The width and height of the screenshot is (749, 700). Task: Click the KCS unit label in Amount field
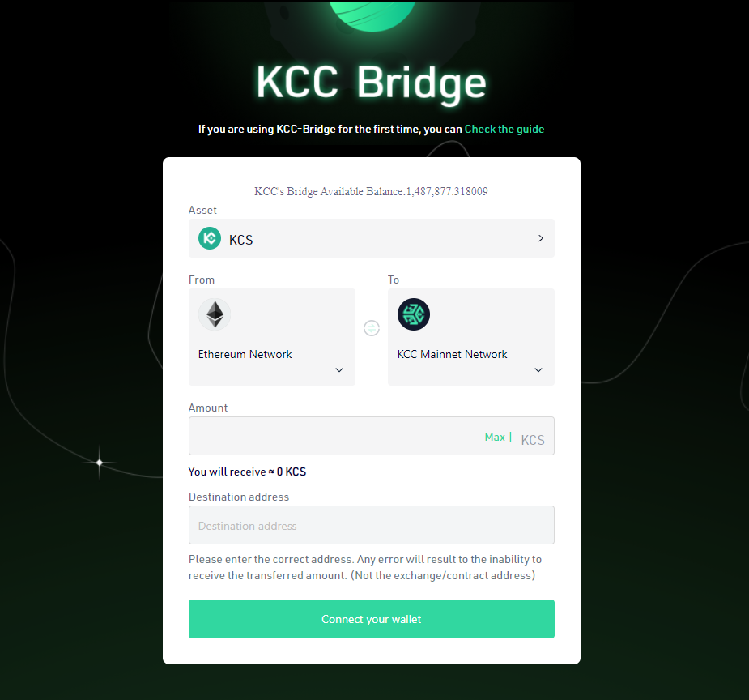(x=533, y=440)
